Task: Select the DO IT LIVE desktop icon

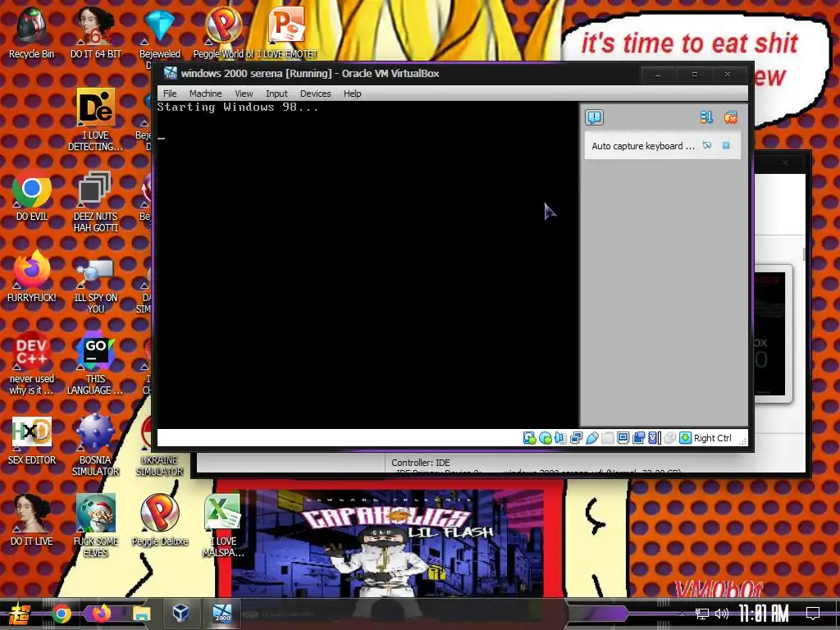Action: point(32,519)
